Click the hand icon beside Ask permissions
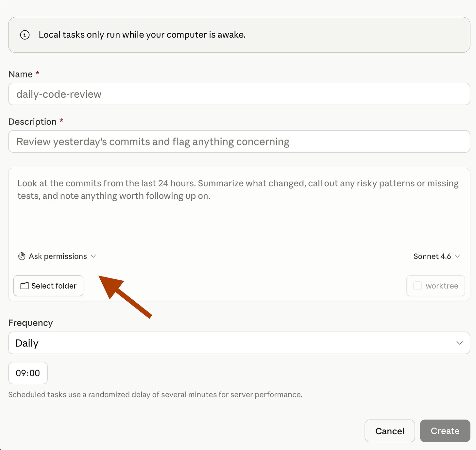The image size is (476, 450). (22, 256)
